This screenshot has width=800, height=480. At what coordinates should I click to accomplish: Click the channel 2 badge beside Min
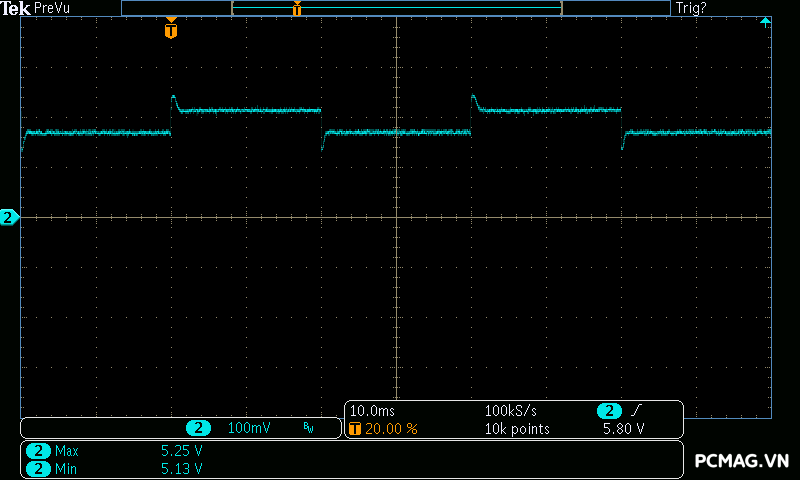pyautogui.click(x=39, y=468)
